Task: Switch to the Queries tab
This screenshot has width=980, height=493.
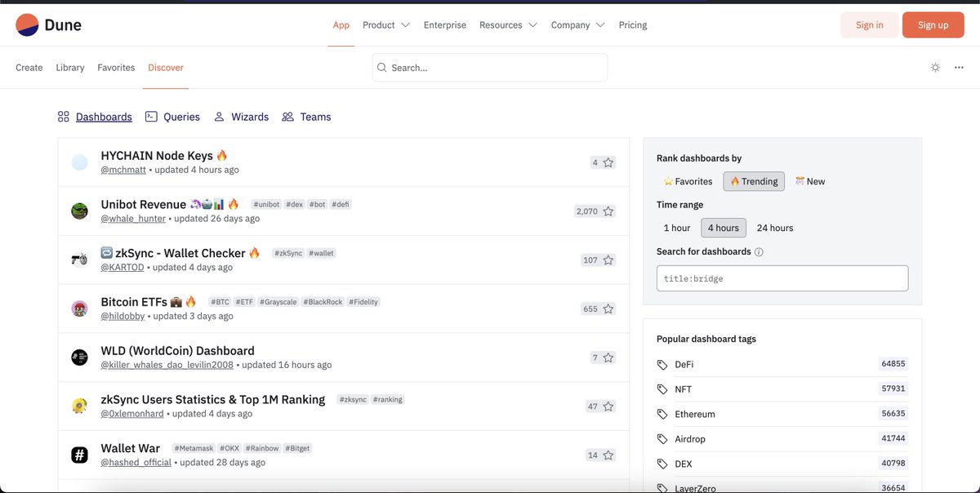Action: coord(181,116)
